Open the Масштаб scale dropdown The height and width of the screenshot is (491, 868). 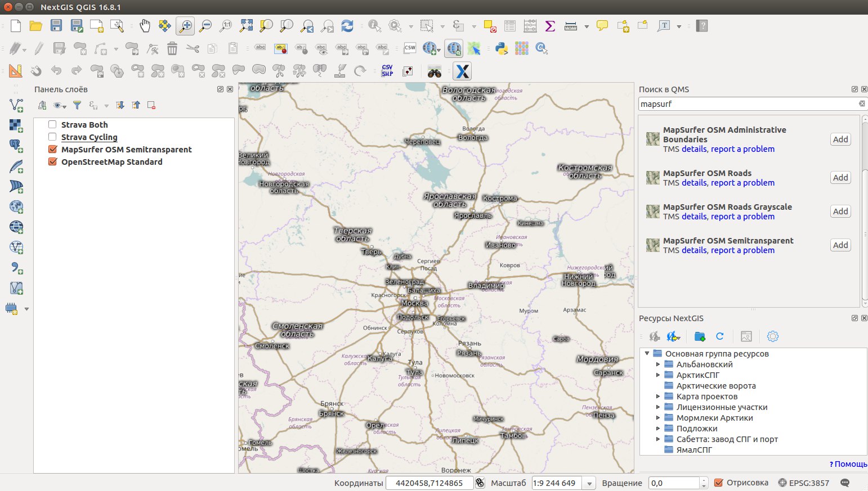coord(589,483)
